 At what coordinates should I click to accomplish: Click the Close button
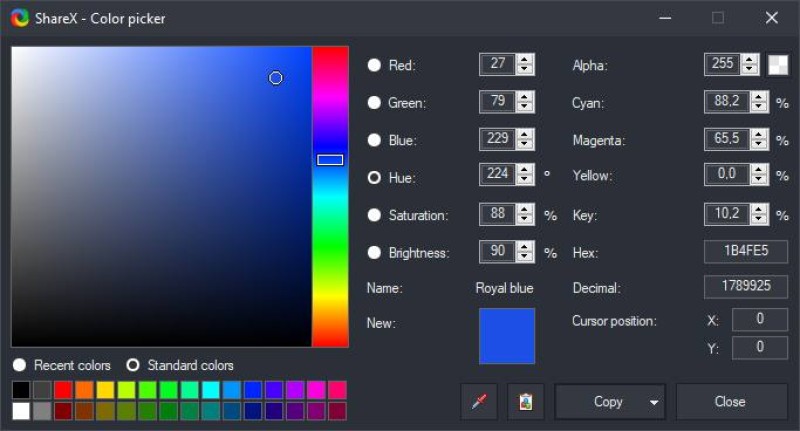730,402
